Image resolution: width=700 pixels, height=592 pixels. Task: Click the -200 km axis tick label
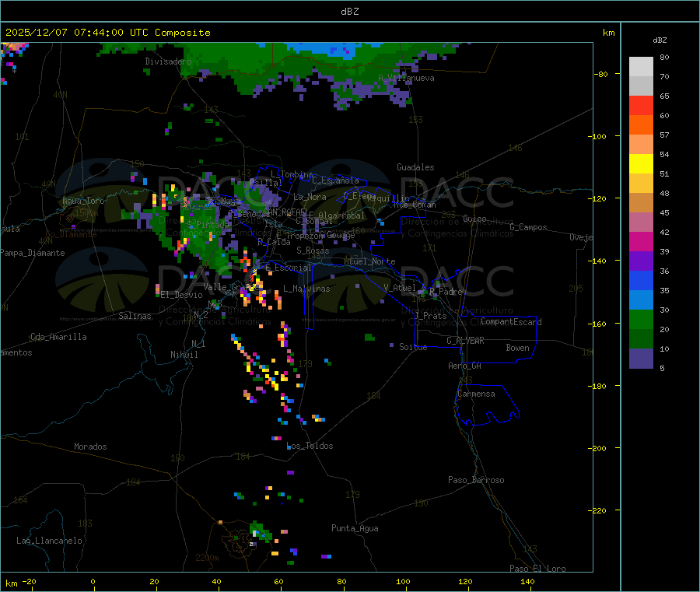tap(599, 448)
